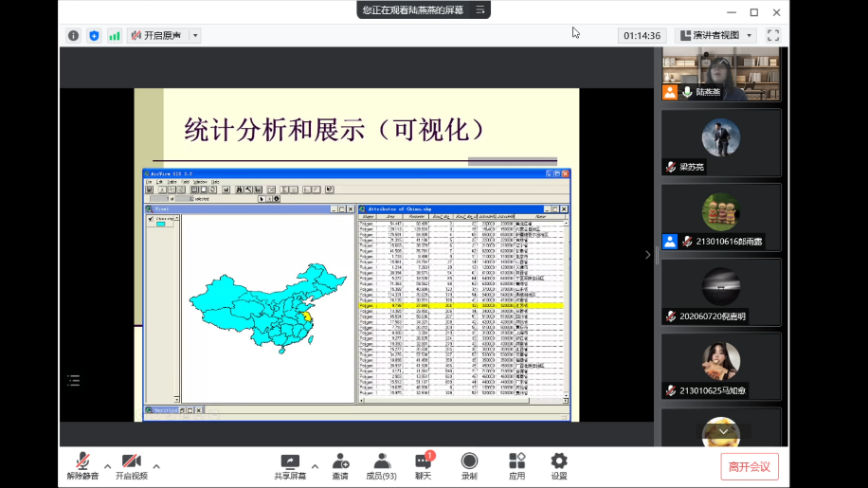868x488 pixels.
Task: Open the 应用 apps panel
Action: (516, 465)
